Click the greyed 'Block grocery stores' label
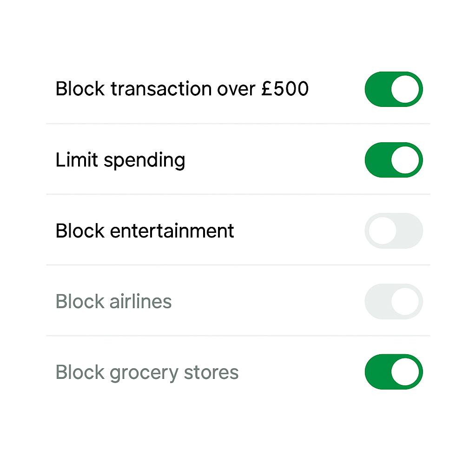This screenshot has width=476, height=476. coord(147,372)
